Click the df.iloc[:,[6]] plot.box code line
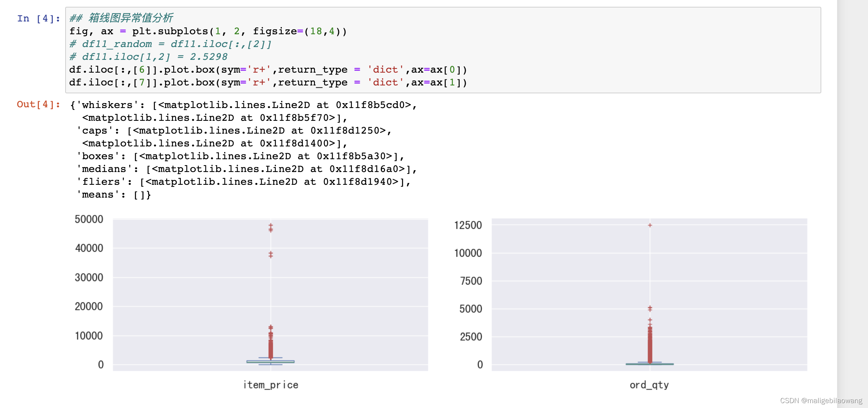The width and height of the screenshot is (868, 408). (268, 70)
